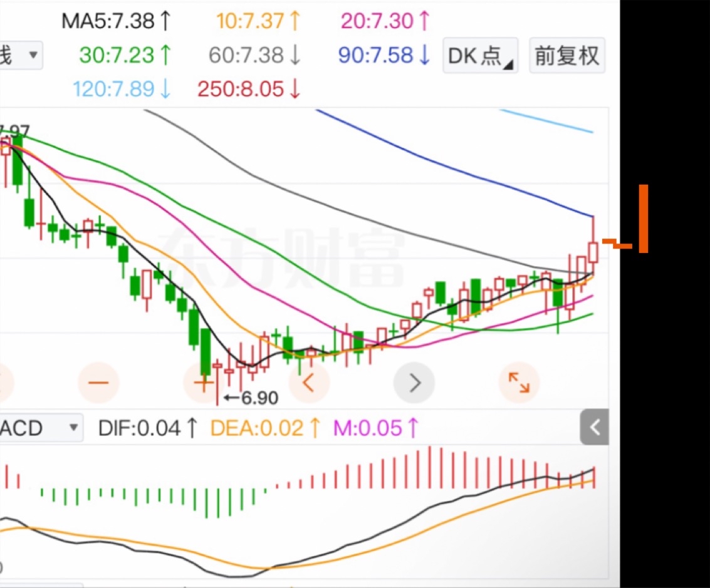
Task: Move chart left with the orange arrow
Action: pyautogui.click(x=308, y=383)
